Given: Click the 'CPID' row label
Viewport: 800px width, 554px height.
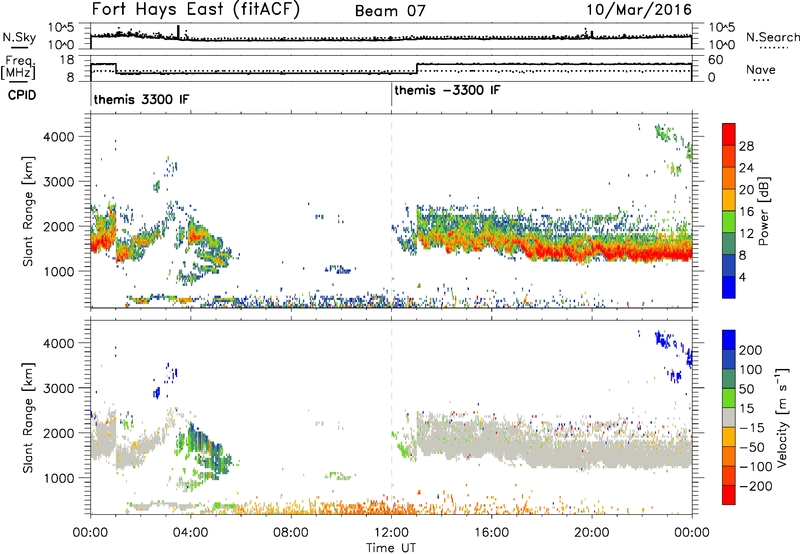Looking at the screenshot, I should [22, 95].
